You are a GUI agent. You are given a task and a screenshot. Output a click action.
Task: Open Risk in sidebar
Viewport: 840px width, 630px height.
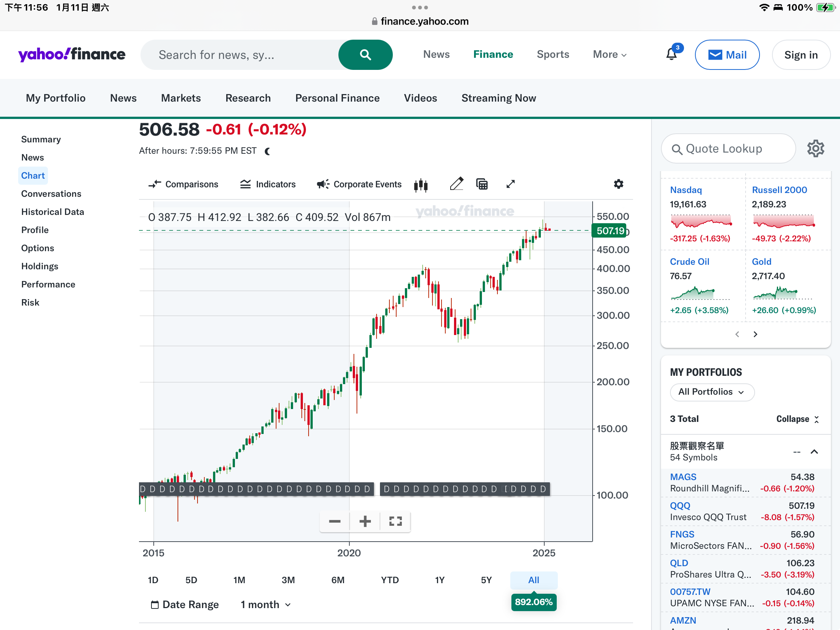pos(30,303)
